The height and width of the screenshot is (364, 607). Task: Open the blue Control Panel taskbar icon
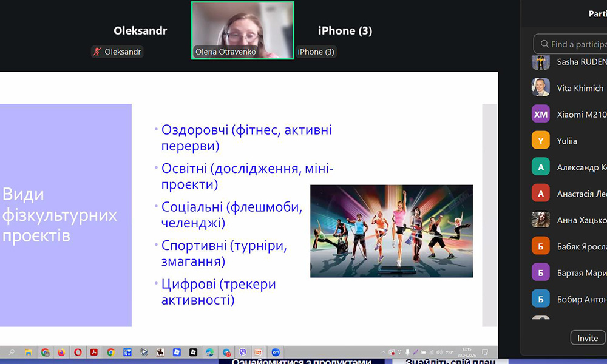127,352
